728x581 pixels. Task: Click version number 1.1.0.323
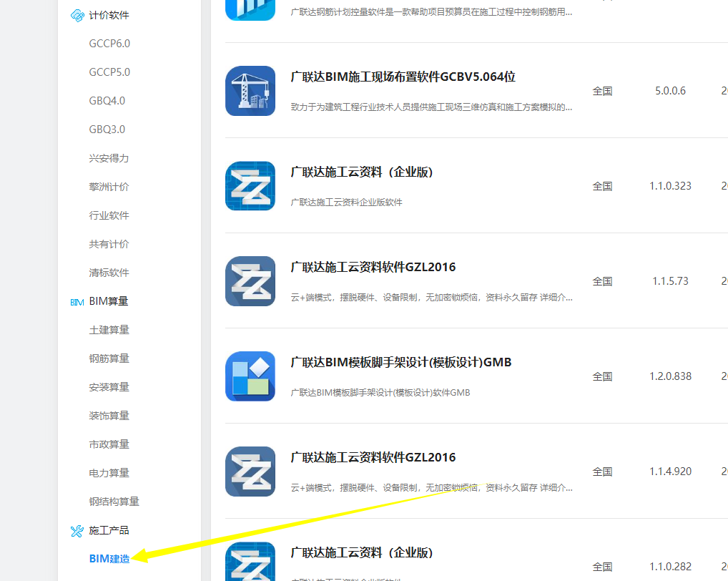(x=670, y=186)
